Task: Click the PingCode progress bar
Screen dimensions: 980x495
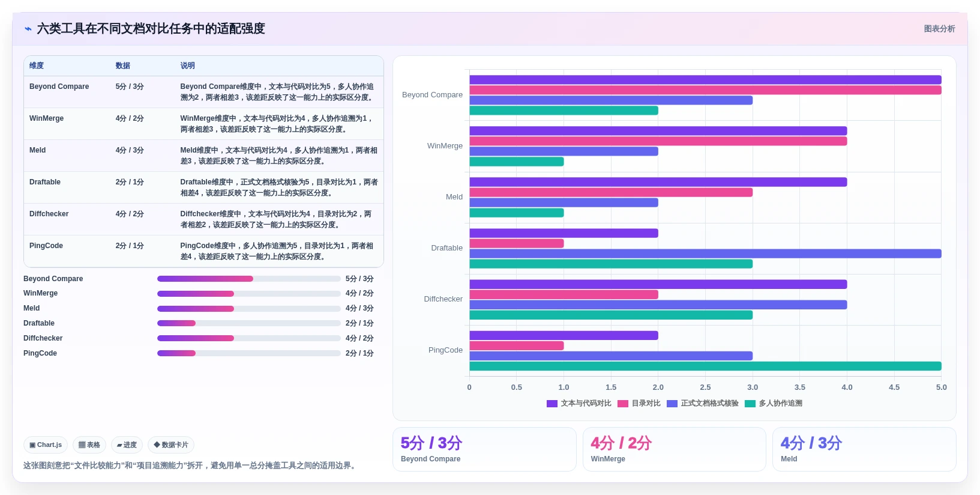Action: click(x=249, y=353)
